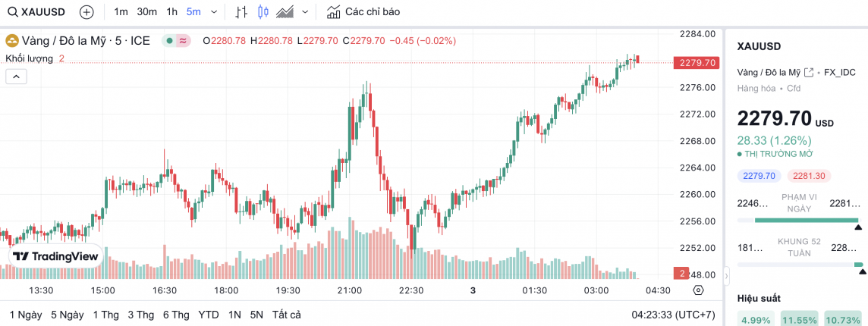Open the chart style dropdown chevron
The image size is (868, 326).
click(305, 12)
